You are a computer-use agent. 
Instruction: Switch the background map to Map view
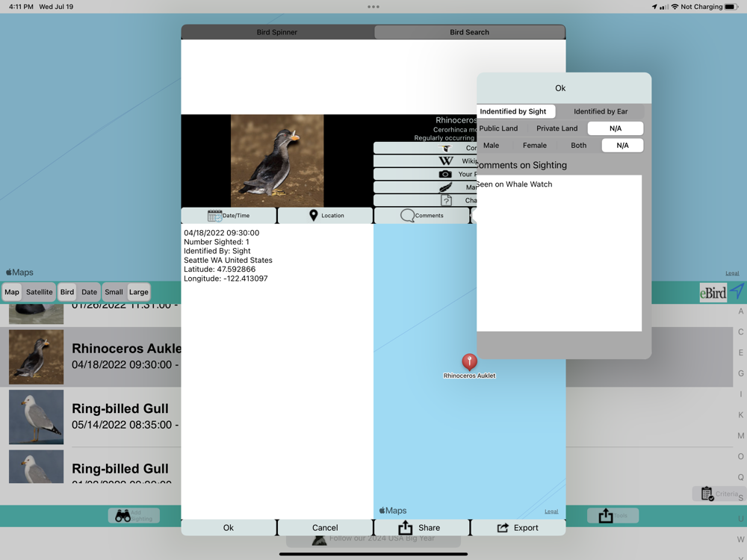[12, 292]
